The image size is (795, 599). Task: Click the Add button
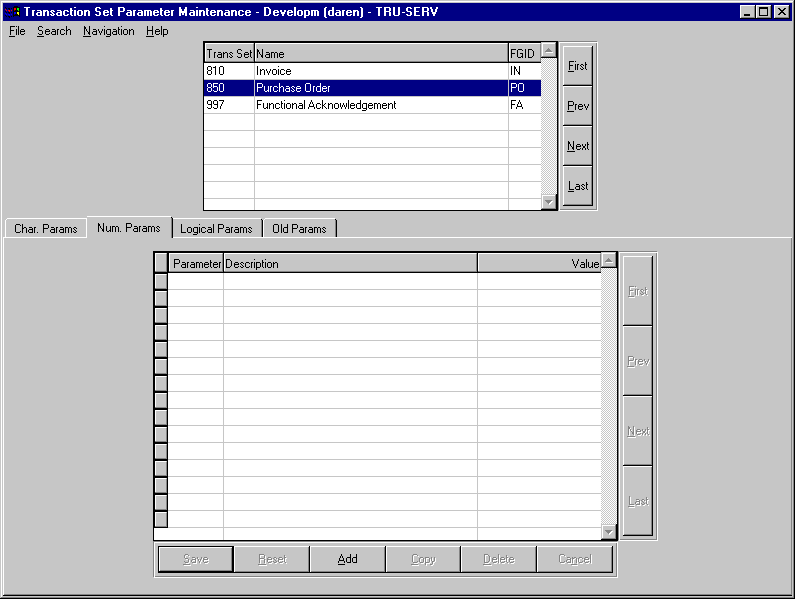click(347, 559)
